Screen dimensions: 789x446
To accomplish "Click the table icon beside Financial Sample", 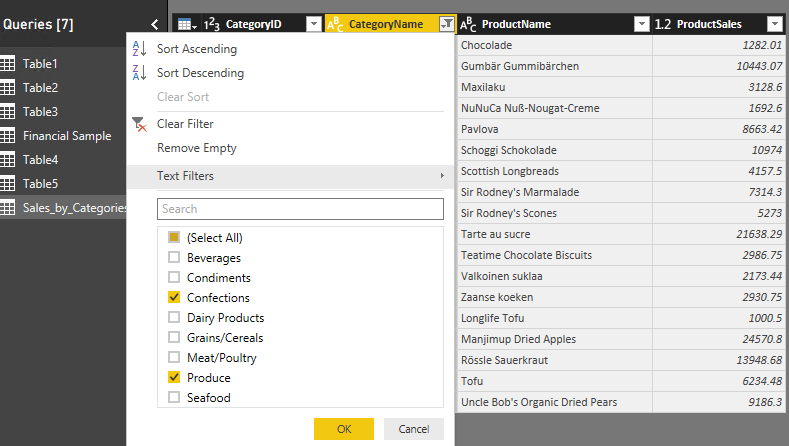I will (x=8, y=135).
